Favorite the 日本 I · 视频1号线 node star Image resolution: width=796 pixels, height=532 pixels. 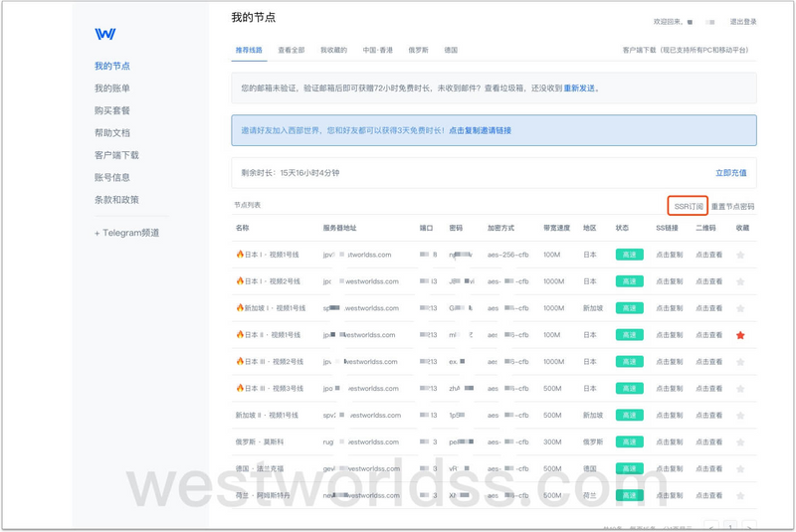(x=740, y=255)
